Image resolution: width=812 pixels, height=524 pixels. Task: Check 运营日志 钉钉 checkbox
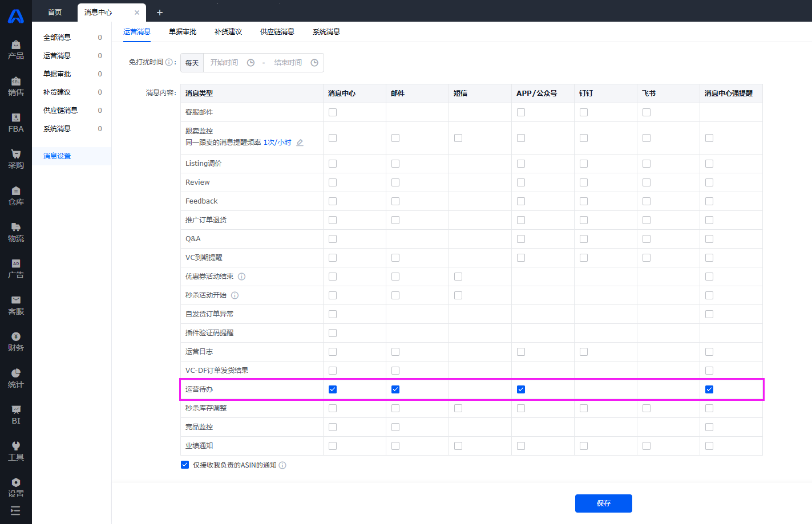tap(584, 352)
